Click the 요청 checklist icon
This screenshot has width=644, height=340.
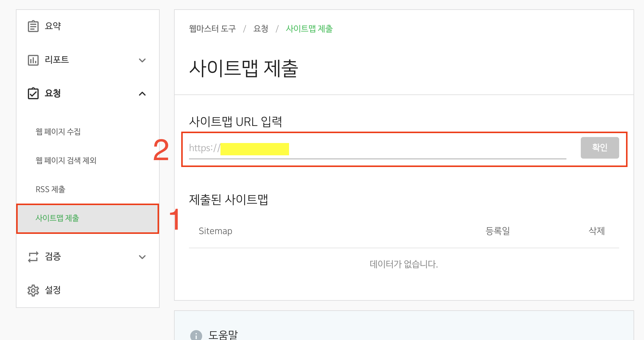[x=33, y=94]
